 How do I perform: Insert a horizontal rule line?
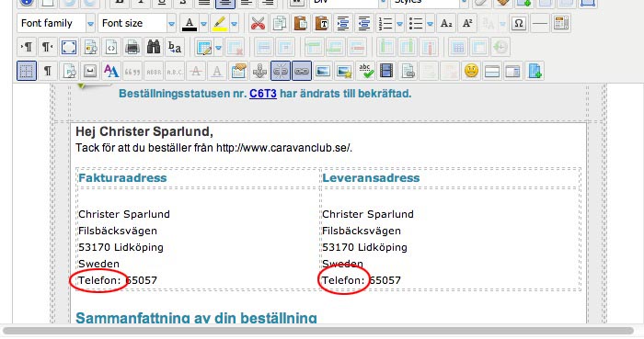(x=540, y=23)
